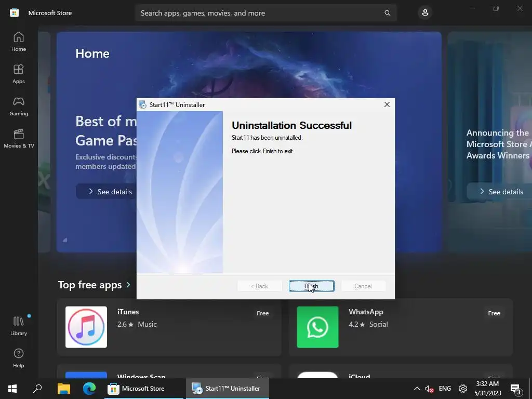Click the WhatsApp app title
This screenshot has height=399, width=532.
tap(366, 312)
